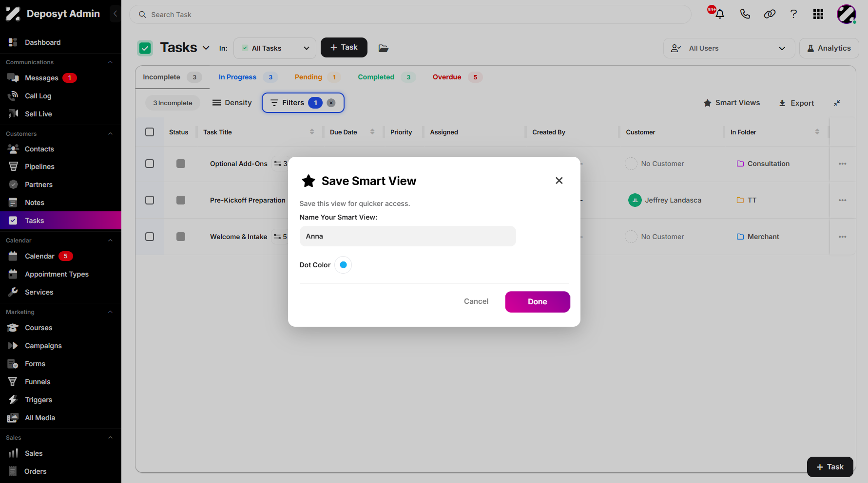Collapse the sidebar with arrow icon
This screenshot has width=868, height=483.
(x=116, y=14)
